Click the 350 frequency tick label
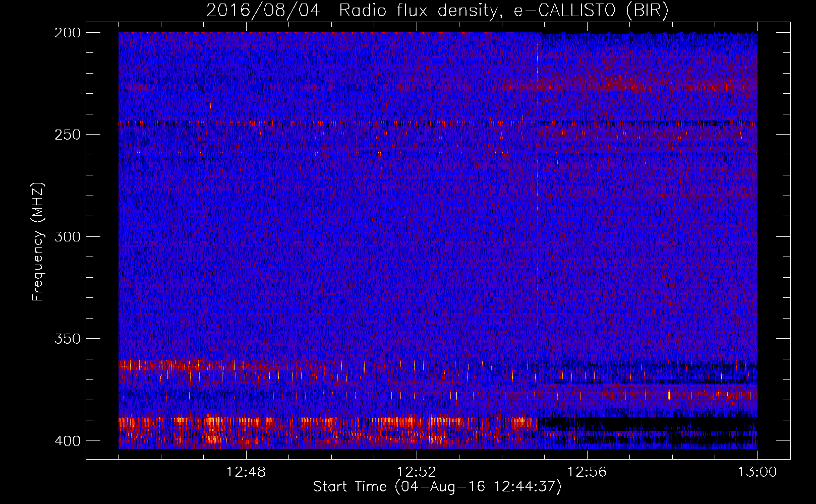The image size is (816, 504). click(67, 338)
